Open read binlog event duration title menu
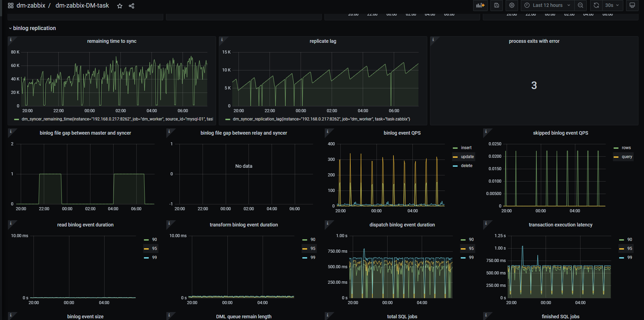The image size is (644, 320). click(85, 225)
